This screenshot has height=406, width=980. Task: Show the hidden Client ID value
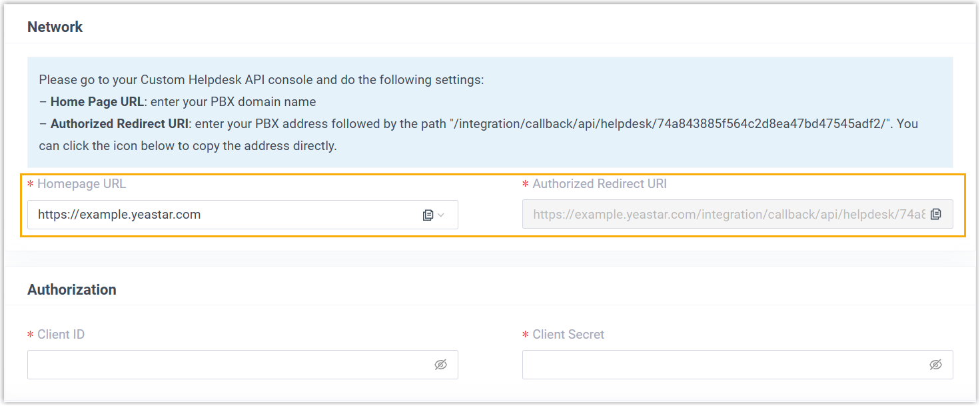pos(440,365)
